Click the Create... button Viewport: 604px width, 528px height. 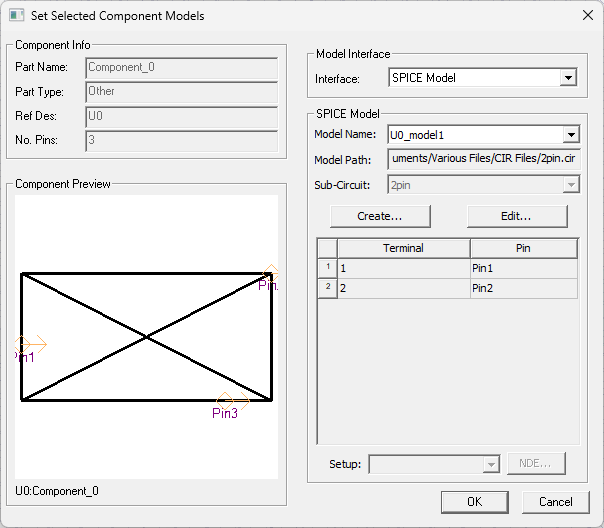380,216
